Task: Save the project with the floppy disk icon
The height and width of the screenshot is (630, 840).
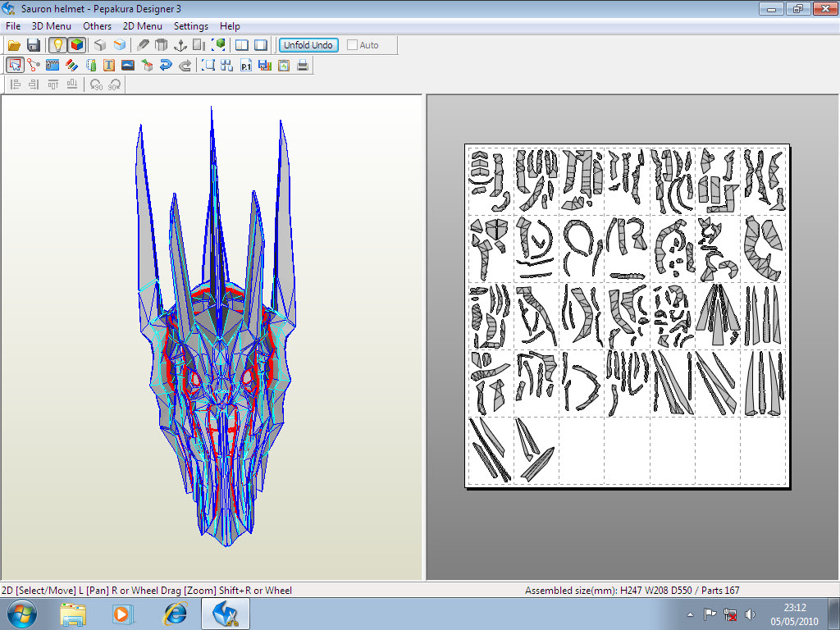Action: click(x=33, y=45)
